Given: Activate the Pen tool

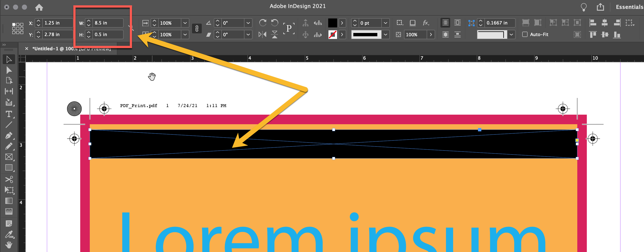Looking at the screenshot, I should 9,135.
